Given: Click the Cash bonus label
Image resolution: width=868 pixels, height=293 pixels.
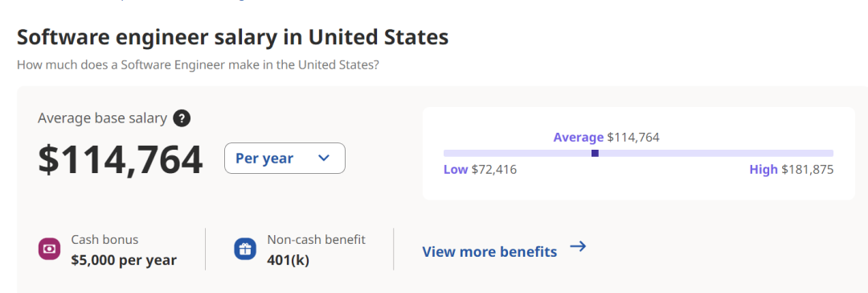Looking at the screenshot, I should [x=104, y=240].
